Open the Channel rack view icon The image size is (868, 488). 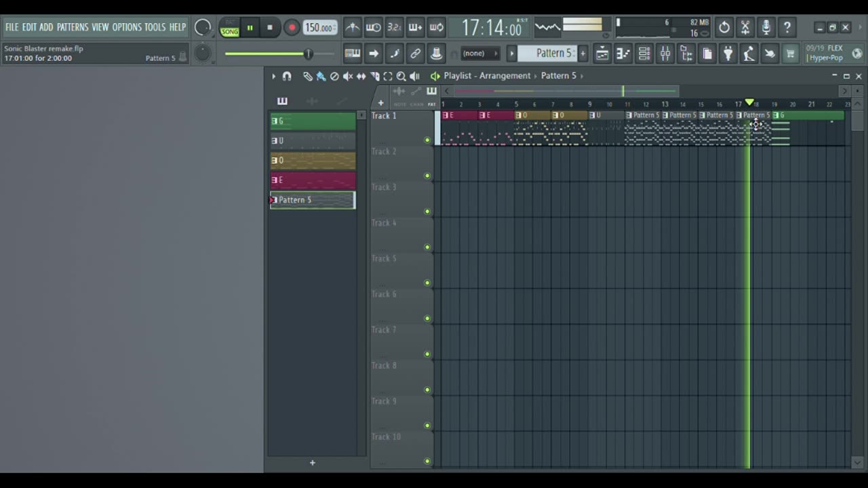(644, 54)
